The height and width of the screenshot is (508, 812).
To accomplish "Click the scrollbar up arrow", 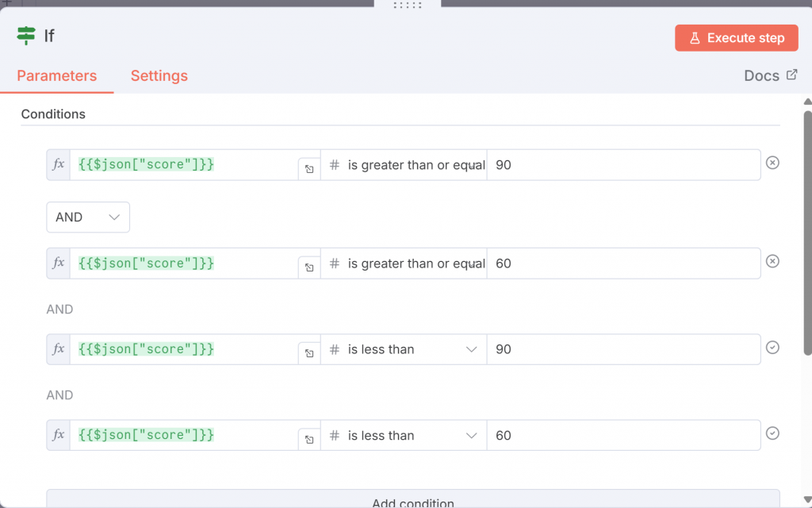I will (807, 102).
